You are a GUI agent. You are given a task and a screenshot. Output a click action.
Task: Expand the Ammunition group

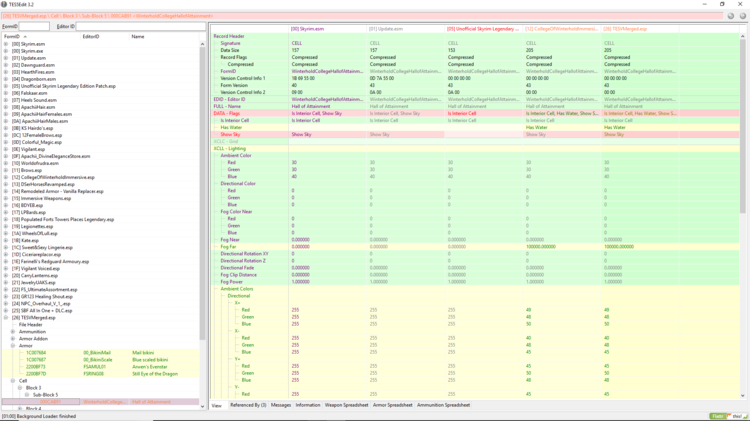pyautogui.click(x=13, y=332)
